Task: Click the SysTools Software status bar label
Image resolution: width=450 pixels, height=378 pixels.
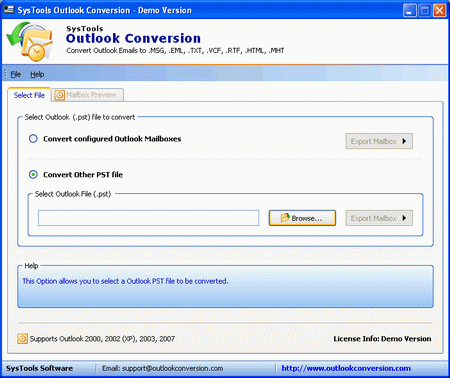Action: [x=39, y=368]
